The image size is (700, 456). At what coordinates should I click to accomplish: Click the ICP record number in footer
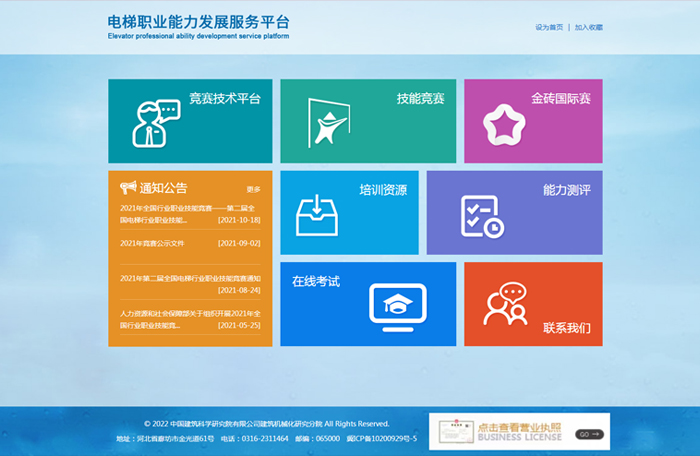coord(382,439)
